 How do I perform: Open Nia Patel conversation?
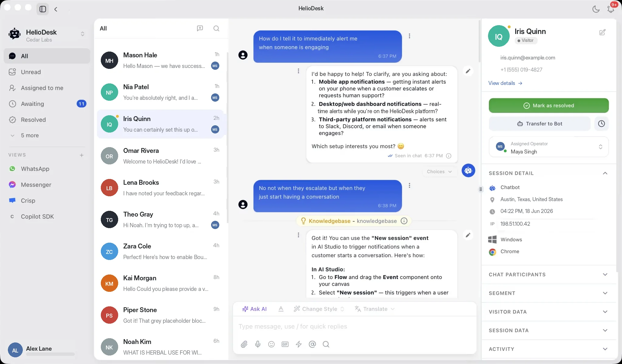160,92
